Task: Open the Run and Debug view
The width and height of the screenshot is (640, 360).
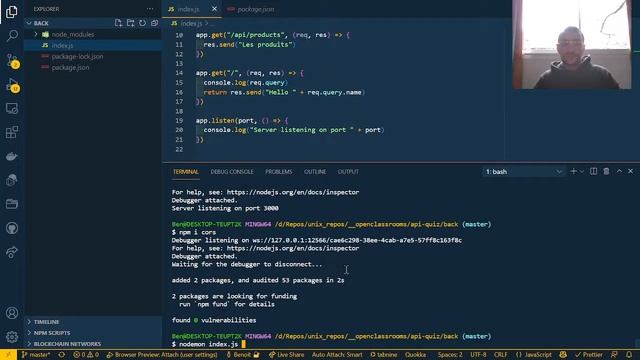Action: click(12, 85)
